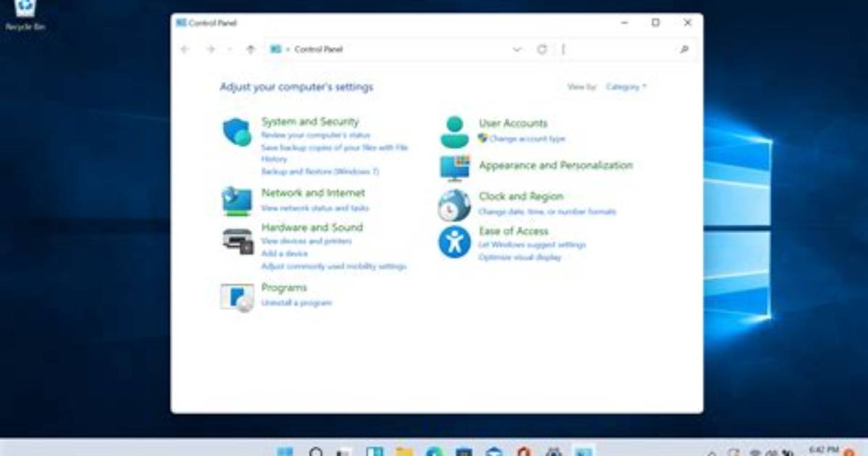
Task: Open Save backup copies with File History
Action: tap(335, 153)
